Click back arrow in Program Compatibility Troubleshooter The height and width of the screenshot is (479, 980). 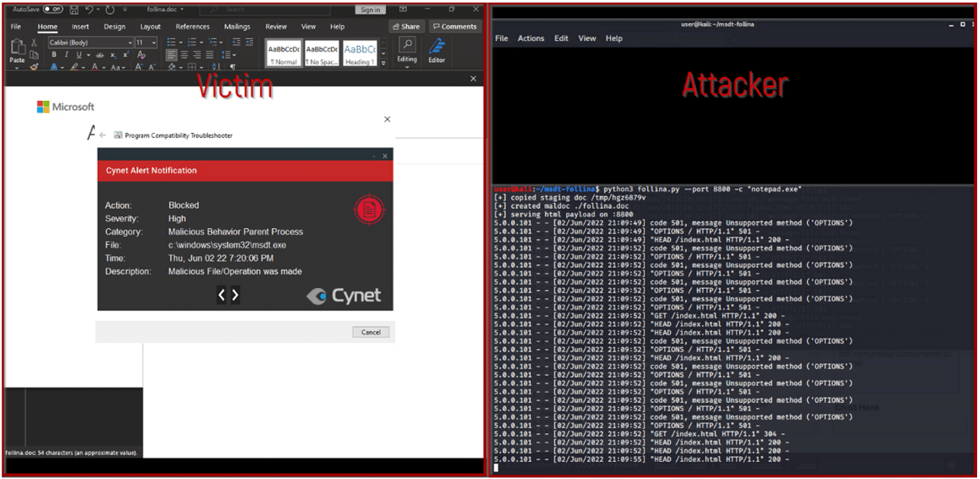[x=102, y=135]
